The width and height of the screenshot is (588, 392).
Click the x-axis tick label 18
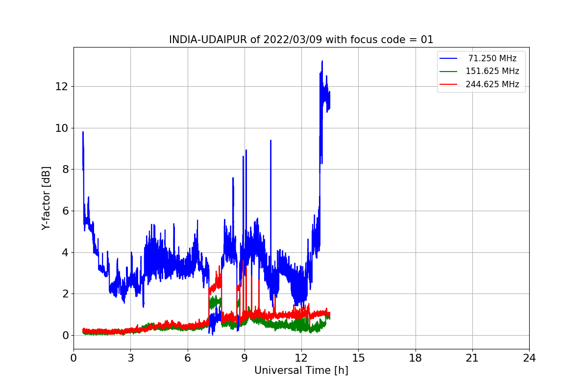416,358
